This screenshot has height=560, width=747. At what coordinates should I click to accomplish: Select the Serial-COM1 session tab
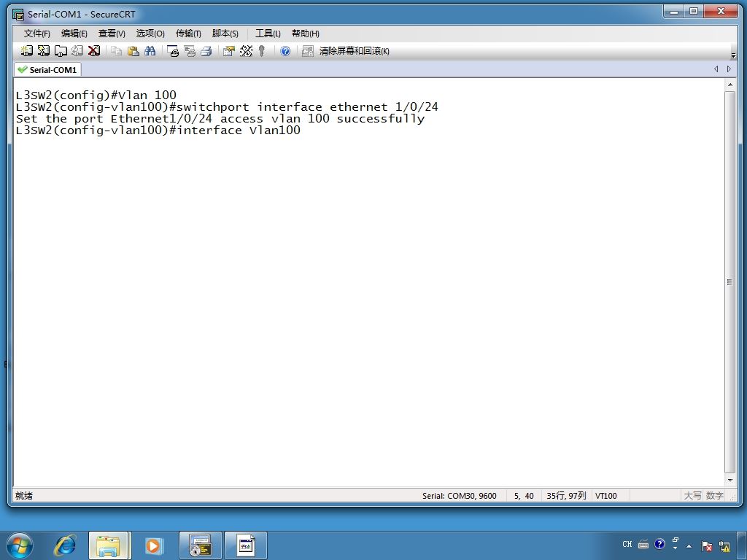(x=47, y=69)
